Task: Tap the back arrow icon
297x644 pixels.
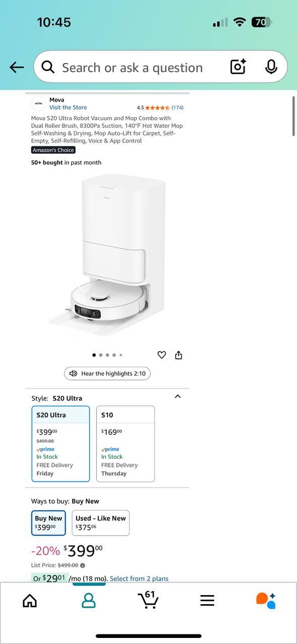Action: 17,67
